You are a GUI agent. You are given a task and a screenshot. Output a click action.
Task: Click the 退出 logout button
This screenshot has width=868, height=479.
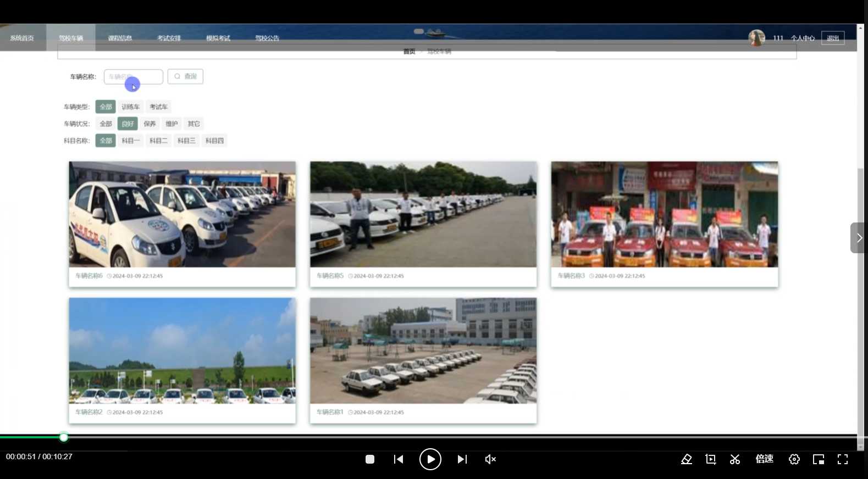[833, 38]
